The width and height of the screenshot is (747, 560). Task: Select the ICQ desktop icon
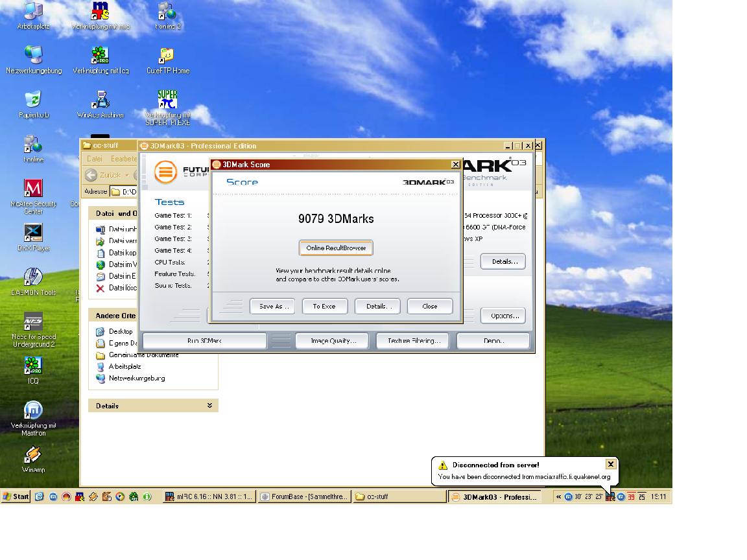tap(33, 370)
